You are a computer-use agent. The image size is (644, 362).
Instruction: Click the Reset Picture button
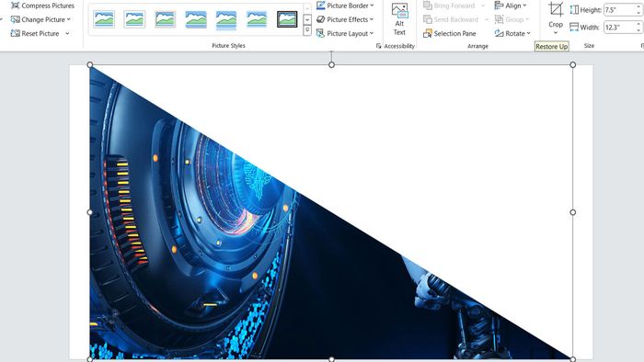[35, 33]
